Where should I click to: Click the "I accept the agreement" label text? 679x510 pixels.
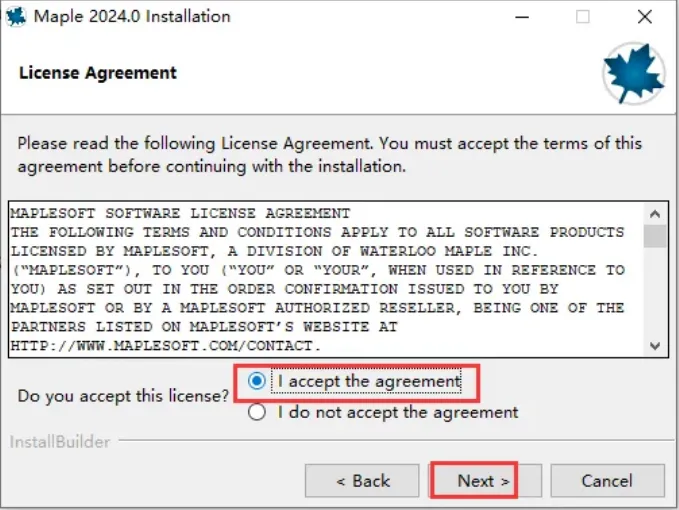point(369,381)
